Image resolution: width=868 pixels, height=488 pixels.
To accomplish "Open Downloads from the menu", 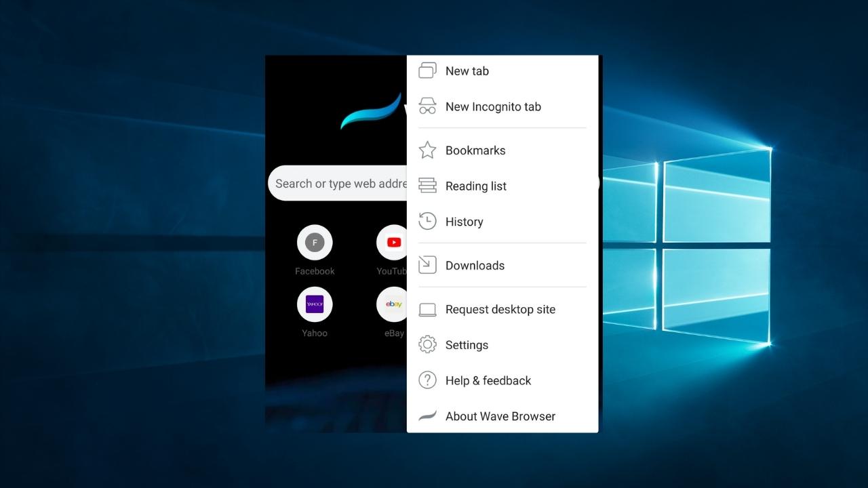I will point(502,265).
